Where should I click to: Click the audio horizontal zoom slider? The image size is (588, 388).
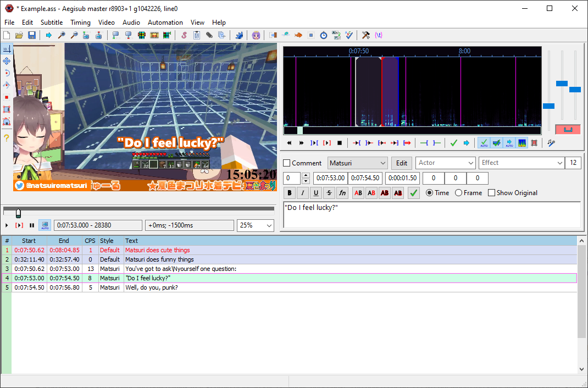tap(548, 106)
